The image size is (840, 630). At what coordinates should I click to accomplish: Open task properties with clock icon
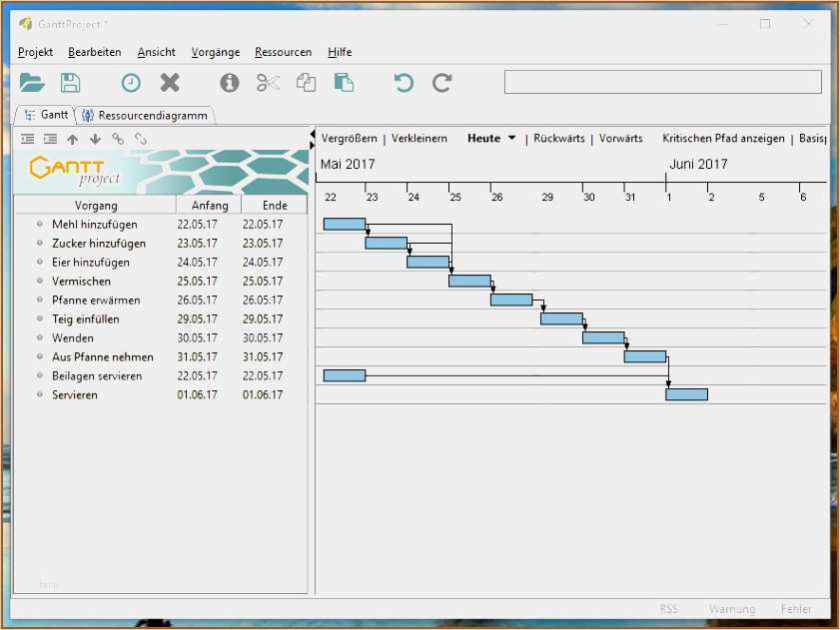pyautogui.click(x=130, y=83)
